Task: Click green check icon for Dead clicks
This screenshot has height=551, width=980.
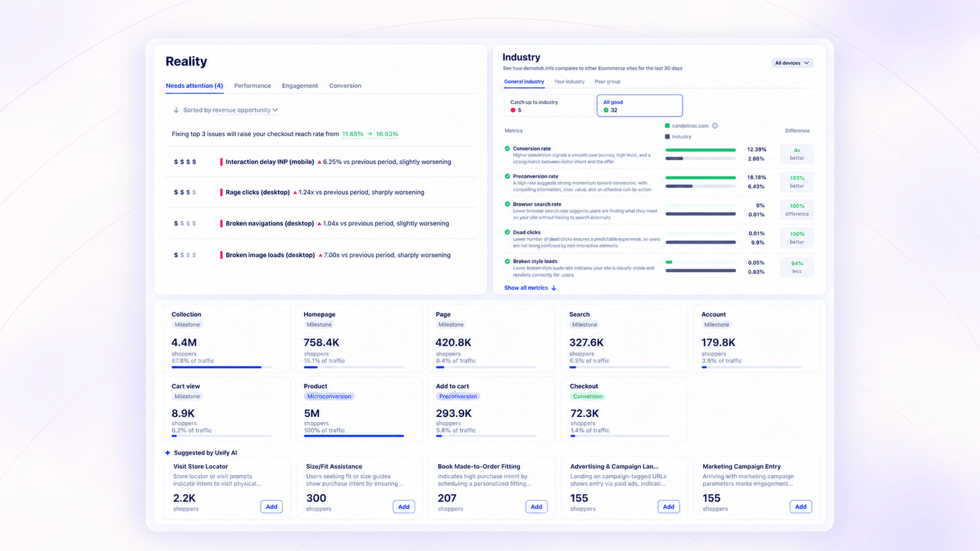Action: pos(507,232)
